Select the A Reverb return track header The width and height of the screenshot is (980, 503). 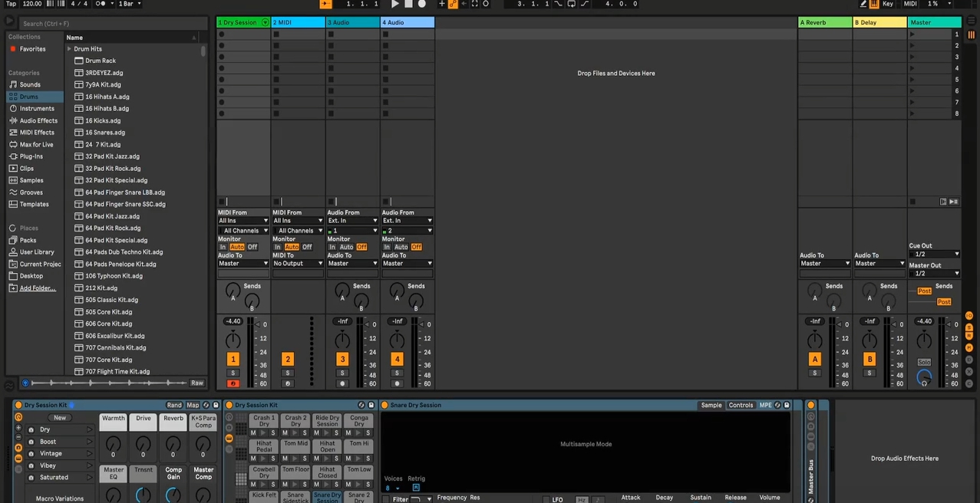(x=825, y=23)
